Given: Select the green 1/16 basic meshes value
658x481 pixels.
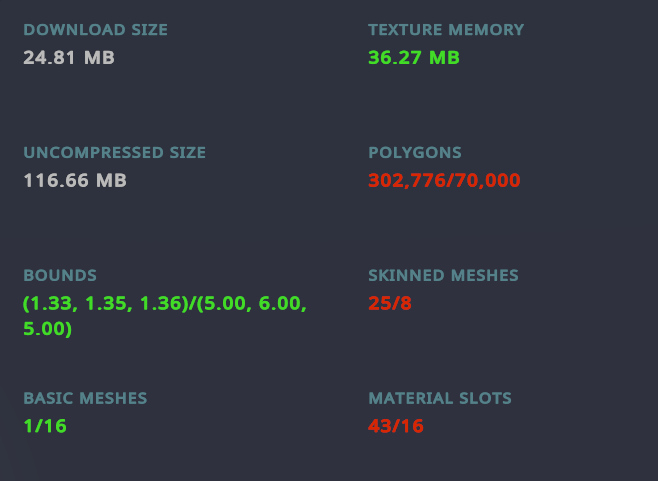Looking at the screenshot, I should [45, 426].
